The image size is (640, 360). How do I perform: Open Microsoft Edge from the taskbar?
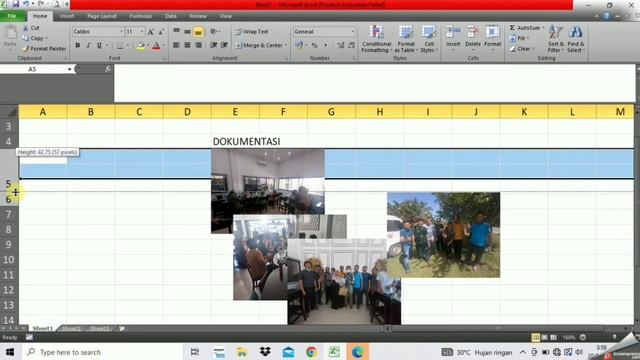click(358, 351)
